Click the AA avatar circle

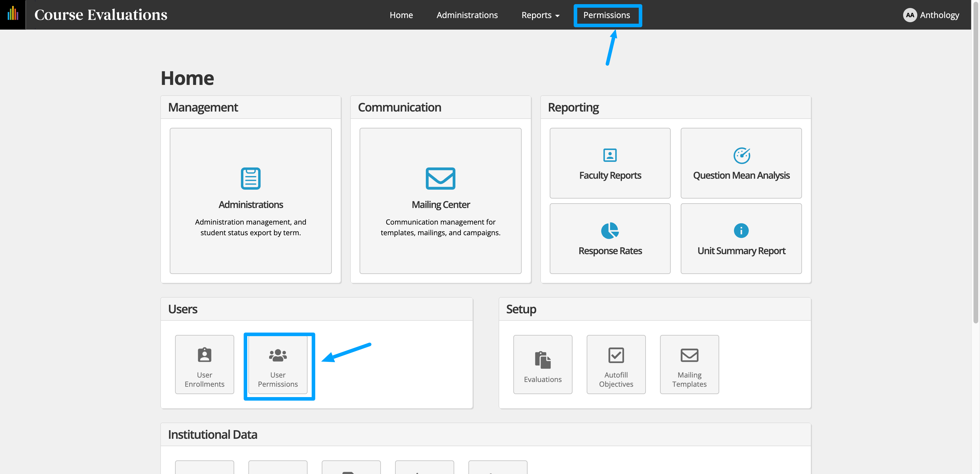[910, 15]
